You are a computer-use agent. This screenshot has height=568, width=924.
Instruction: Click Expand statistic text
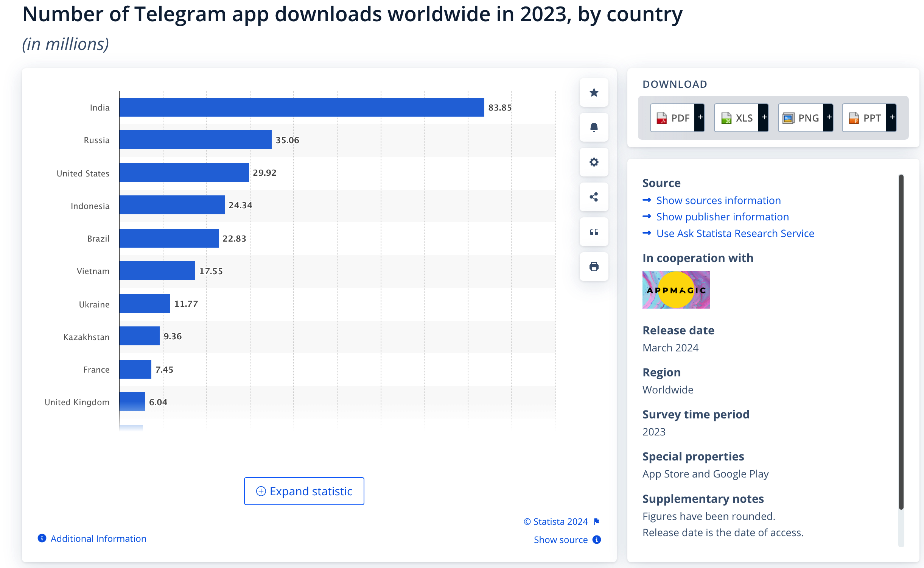coord(311,491)
